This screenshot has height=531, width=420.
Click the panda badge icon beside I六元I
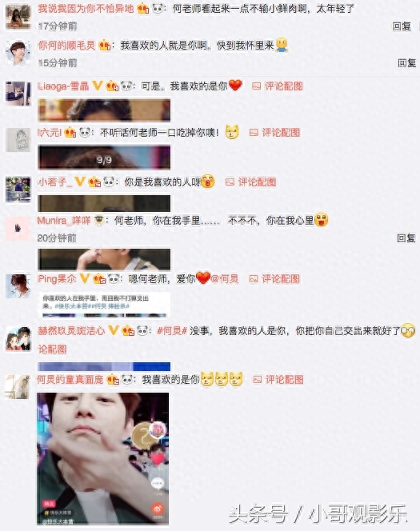[x=85, y=132]
